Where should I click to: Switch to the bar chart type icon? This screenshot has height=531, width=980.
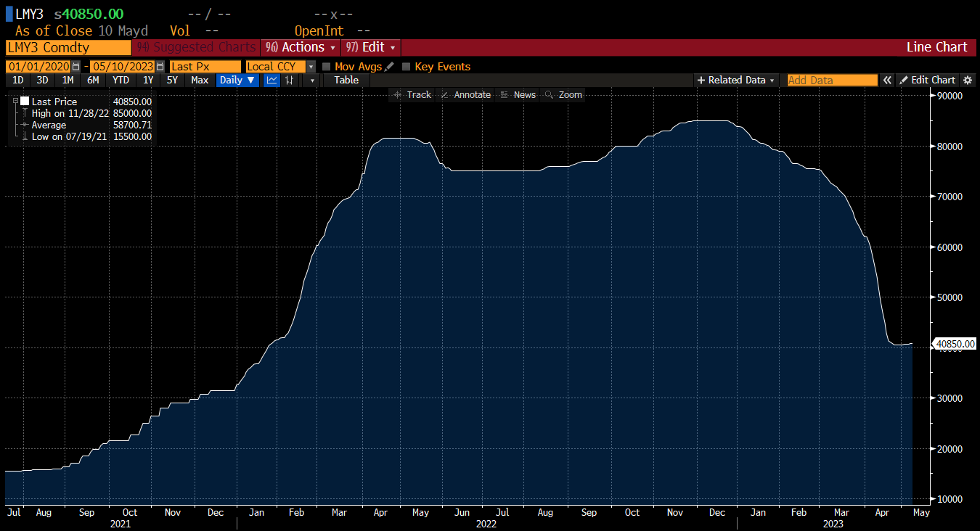290,80
